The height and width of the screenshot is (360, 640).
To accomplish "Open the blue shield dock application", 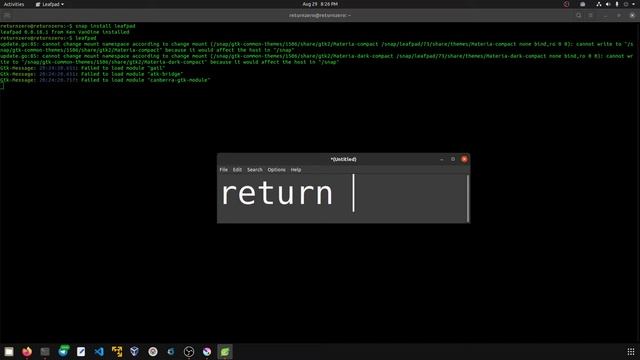I will 171,351.
